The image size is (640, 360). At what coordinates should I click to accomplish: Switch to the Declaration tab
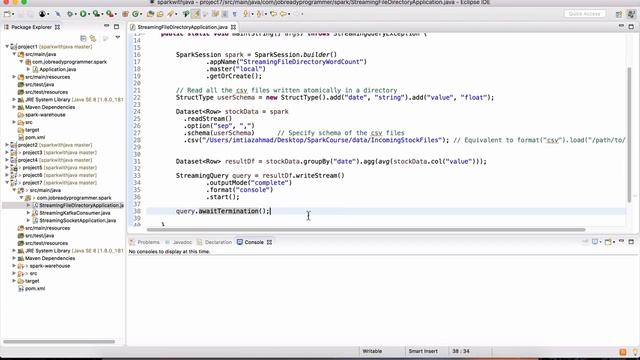[214, 242]
